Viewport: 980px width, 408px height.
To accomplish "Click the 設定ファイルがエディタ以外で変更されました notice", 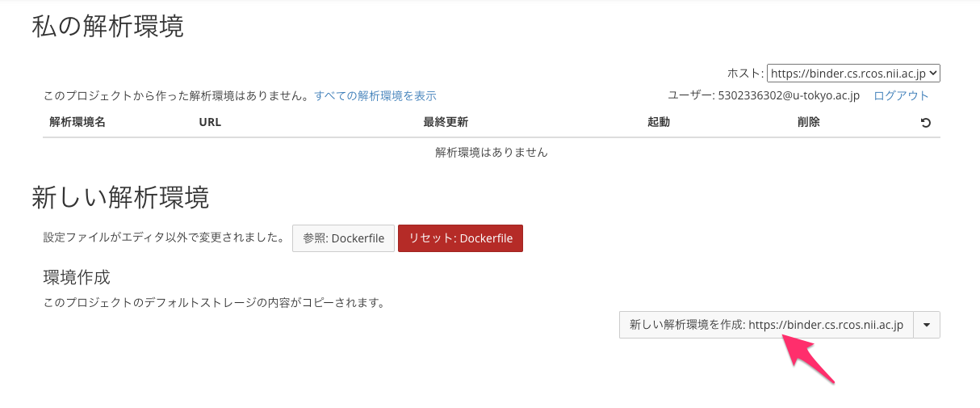I will click(163, 238).
